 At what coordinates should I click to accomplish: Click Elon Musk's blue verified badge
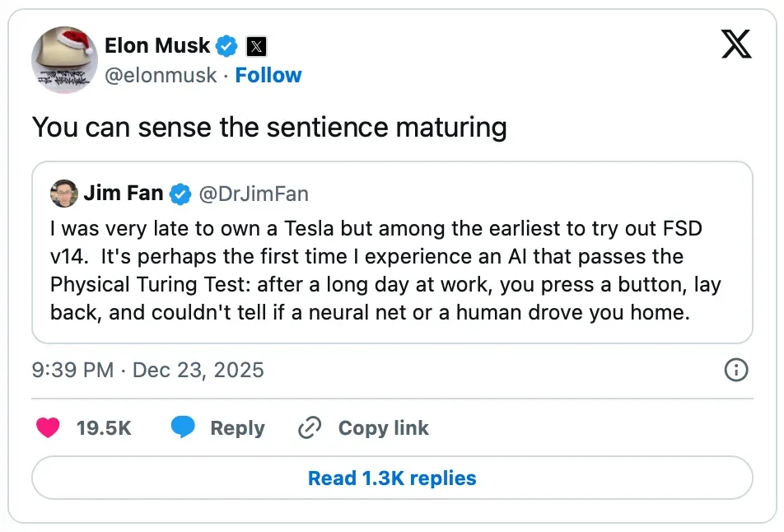coord(228,45)
